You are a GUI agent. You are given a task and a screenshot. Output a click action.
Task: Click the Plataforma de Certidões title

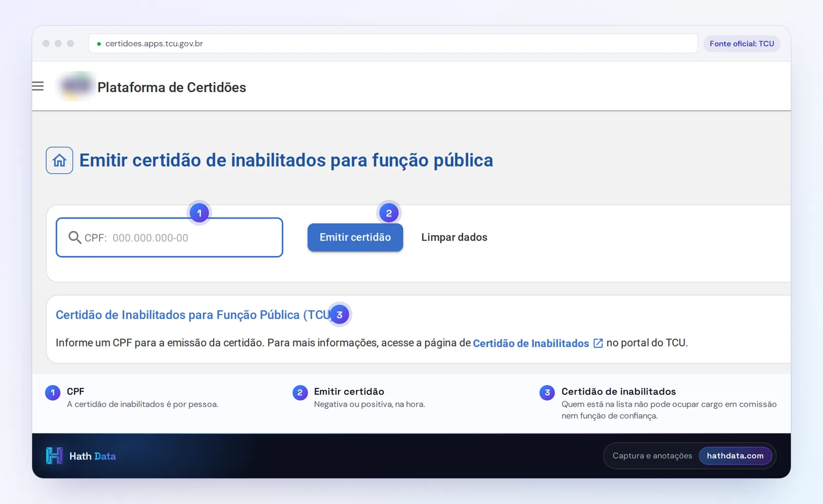[172, 87]
